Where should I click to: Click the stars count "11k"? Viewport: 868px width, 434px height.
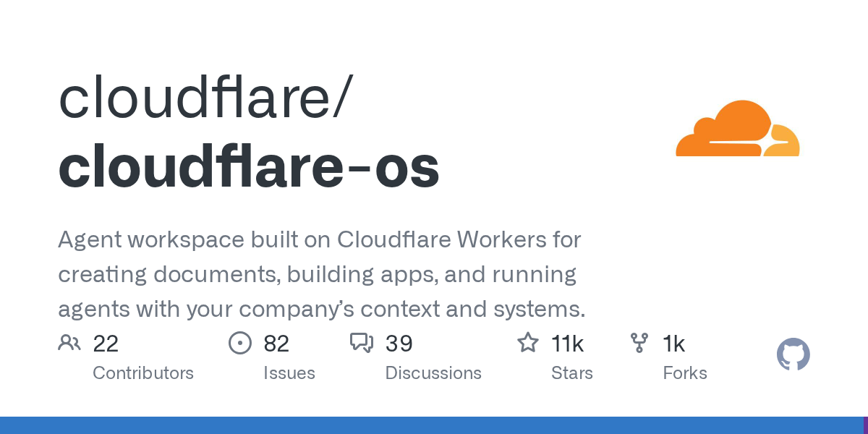tap(567, 344)
